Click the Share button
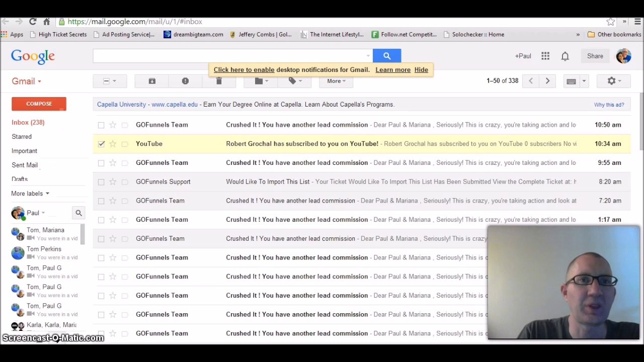This screenshot has height=362, width=644. point(595,56)
